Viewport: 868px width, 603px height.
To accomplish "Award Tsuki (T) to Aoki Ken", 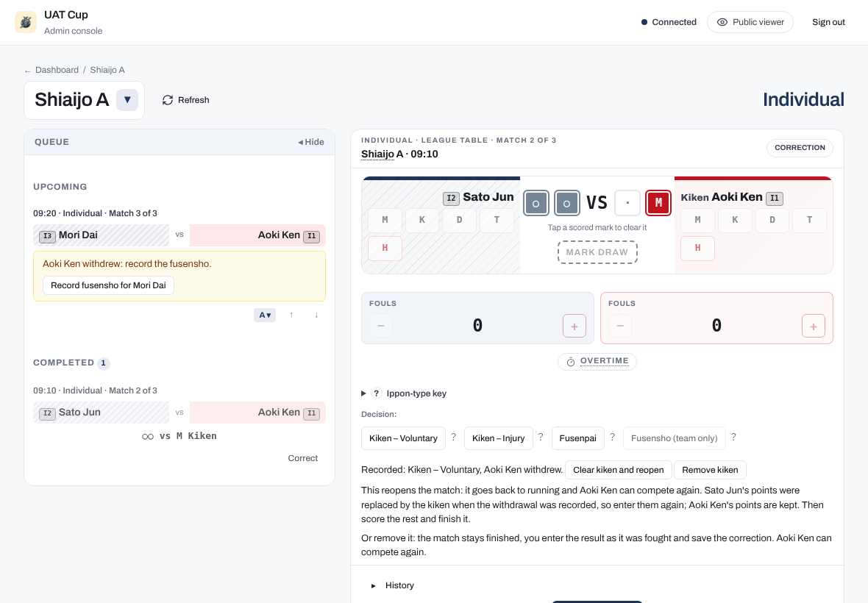I will (809, 220).
